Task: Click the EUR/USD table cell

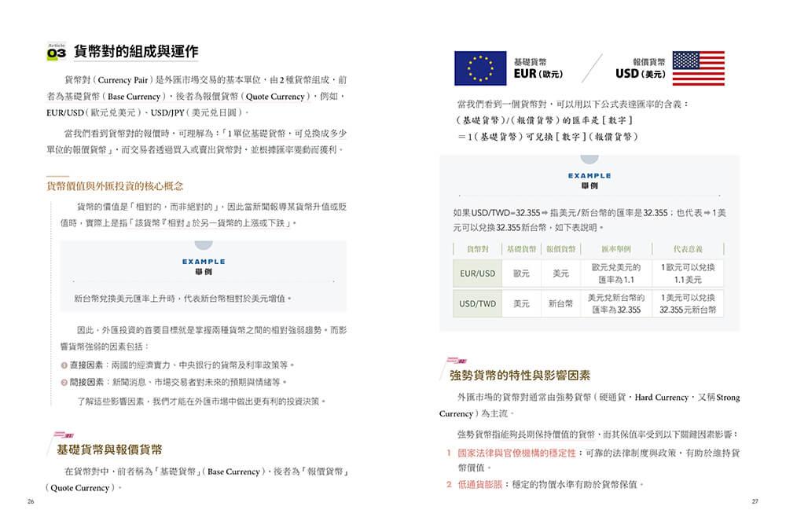Action: pyautogui.click(x=477, y=273)
